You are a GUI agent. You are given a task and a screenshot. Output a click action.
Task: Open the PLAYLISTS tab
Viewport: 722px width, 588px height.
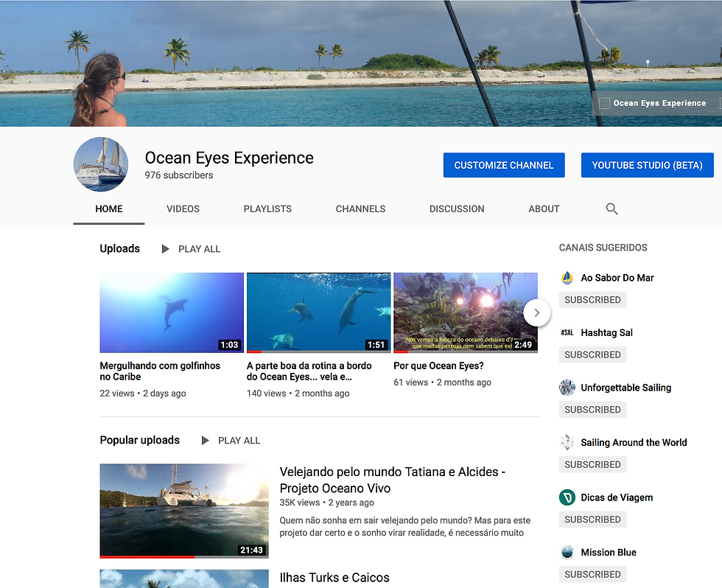(267, 209)
